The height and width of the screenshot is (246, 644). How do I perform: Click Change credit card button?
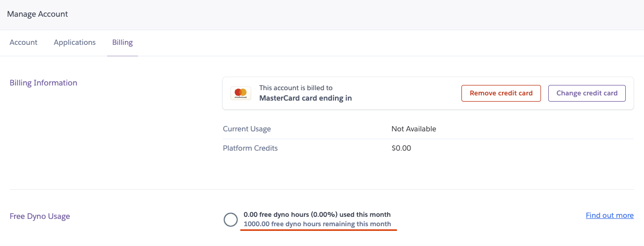click(x=587, y=93)
